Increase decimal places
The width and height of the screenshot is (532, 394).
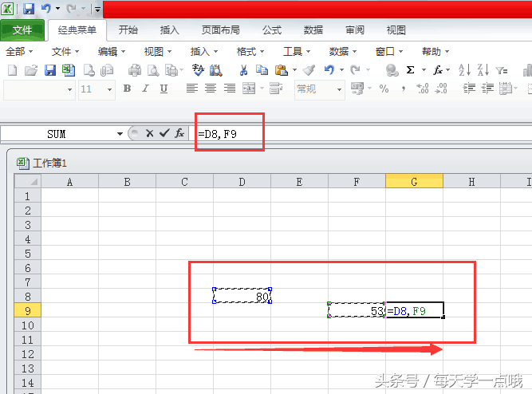pyautogui.click(x=423, y=89)
